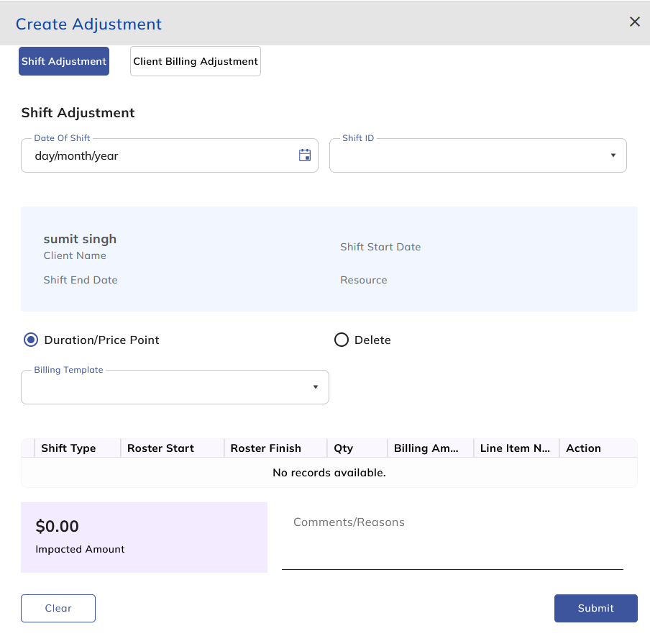
Task: Open the Billing Template dropdown
Action: tap(175, 387)
